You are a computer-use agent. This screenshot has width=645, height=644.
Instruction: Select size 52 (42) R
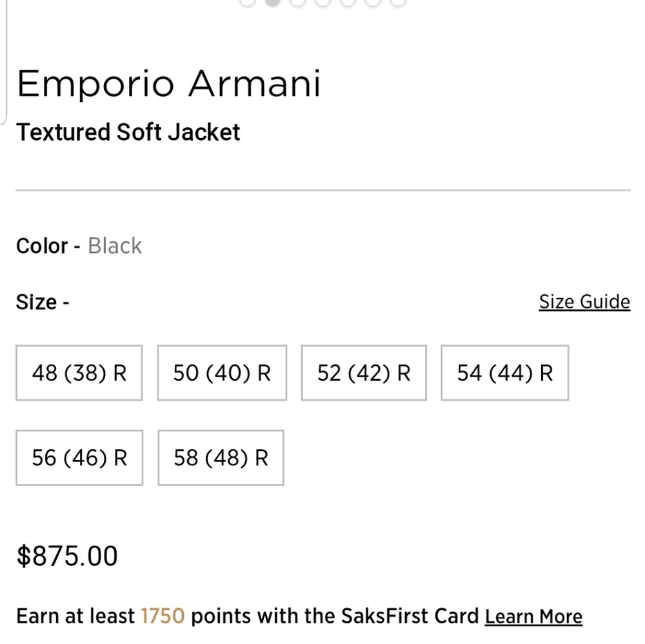363,373
